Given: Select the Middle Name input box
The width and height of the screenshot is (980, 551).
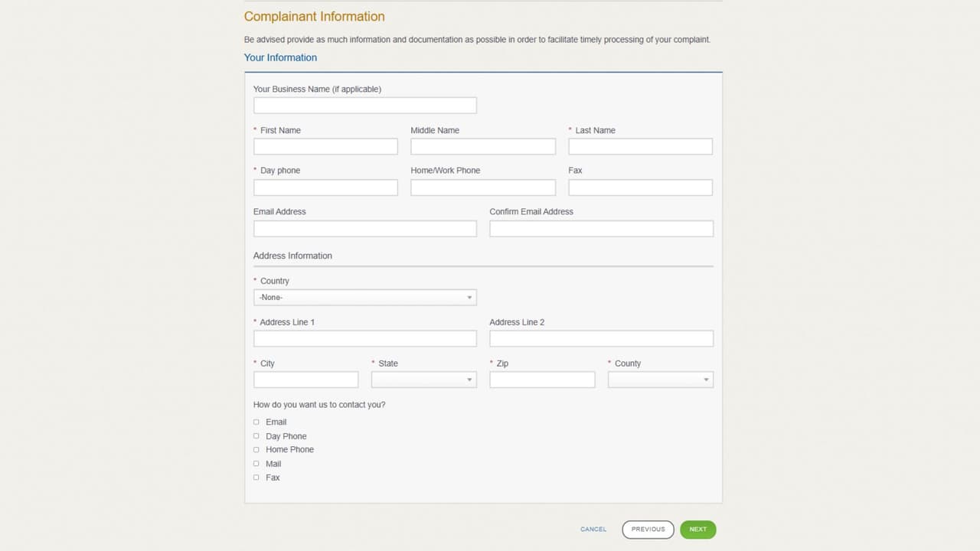Looking at the screenshot, I should click(x=482, y=146).
